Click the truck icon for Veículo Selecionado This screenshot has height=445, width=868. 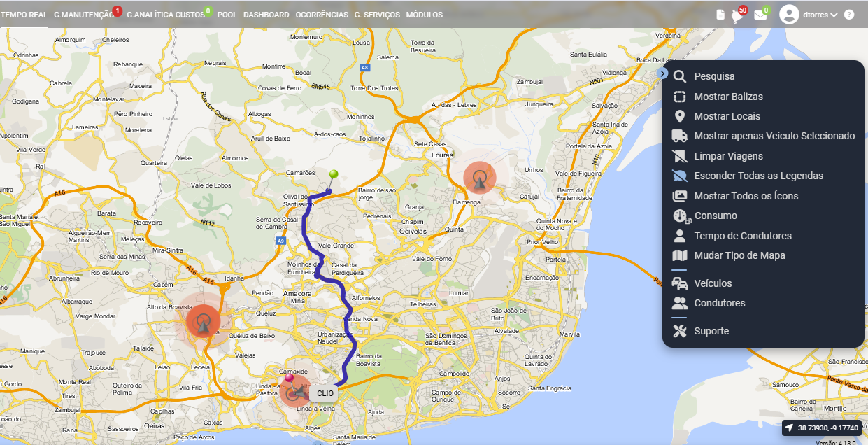coord(679,136)
